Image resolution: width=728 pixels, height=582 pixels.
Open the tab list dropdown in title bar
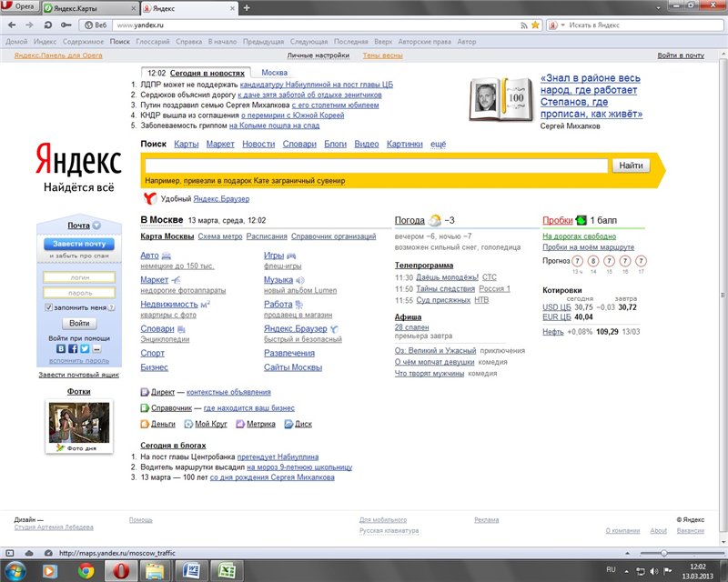[x=658, y=8]
